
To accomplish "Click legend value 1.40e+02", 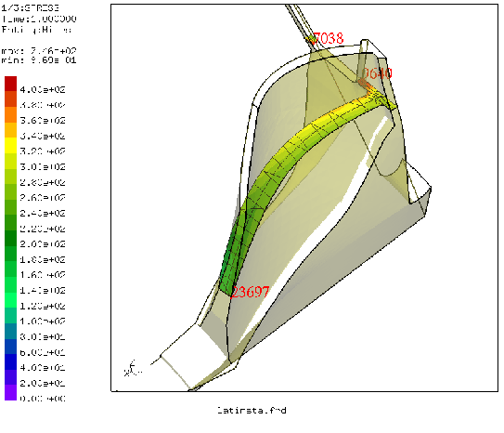I will point(43,290).
